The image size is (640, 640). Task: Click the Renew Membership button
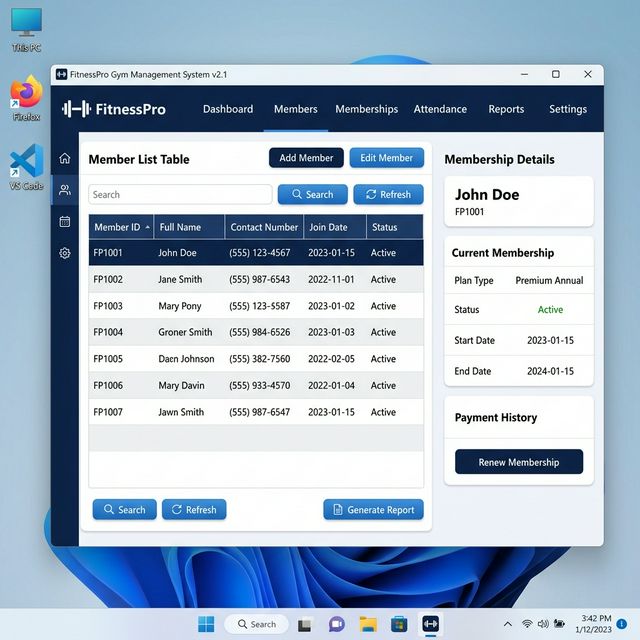pyautogui.click(x=519, y=462)
